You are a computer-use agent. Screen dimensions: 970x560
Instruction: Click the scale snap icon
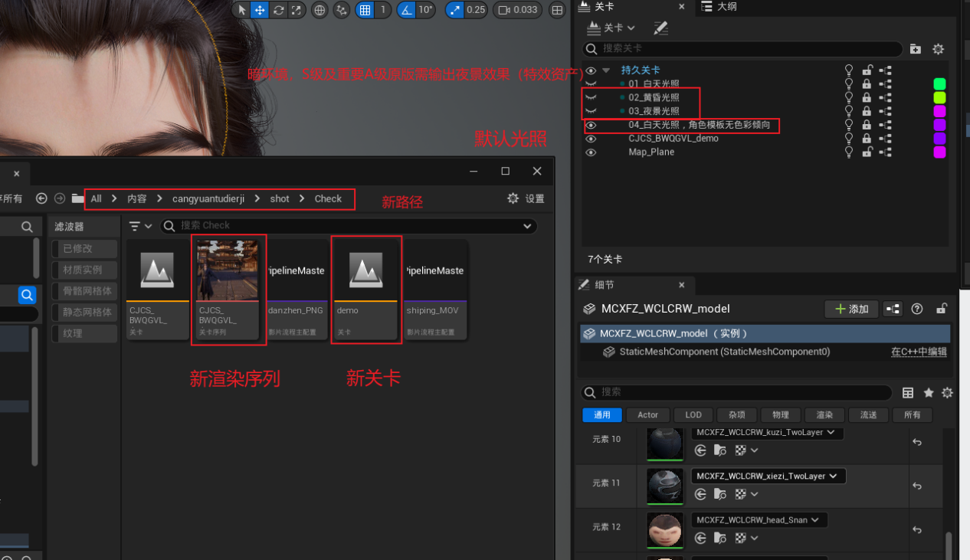(455, 10)
